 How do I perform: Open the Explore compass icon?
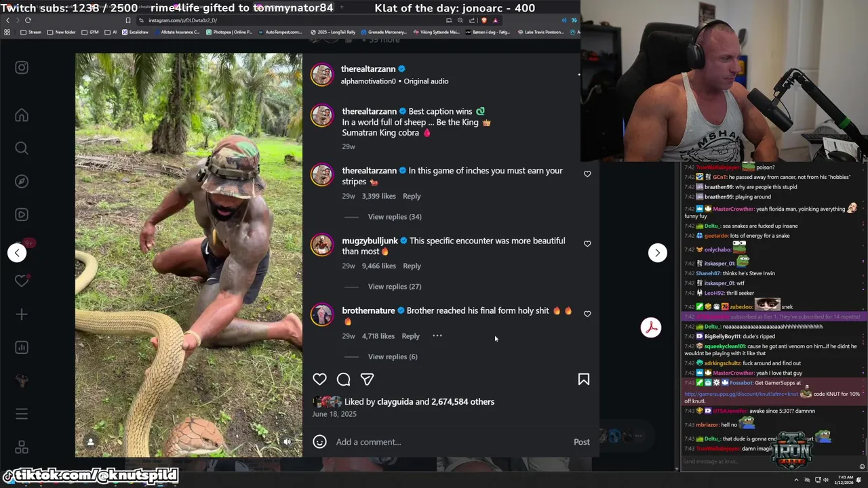(x=22, y=182)
